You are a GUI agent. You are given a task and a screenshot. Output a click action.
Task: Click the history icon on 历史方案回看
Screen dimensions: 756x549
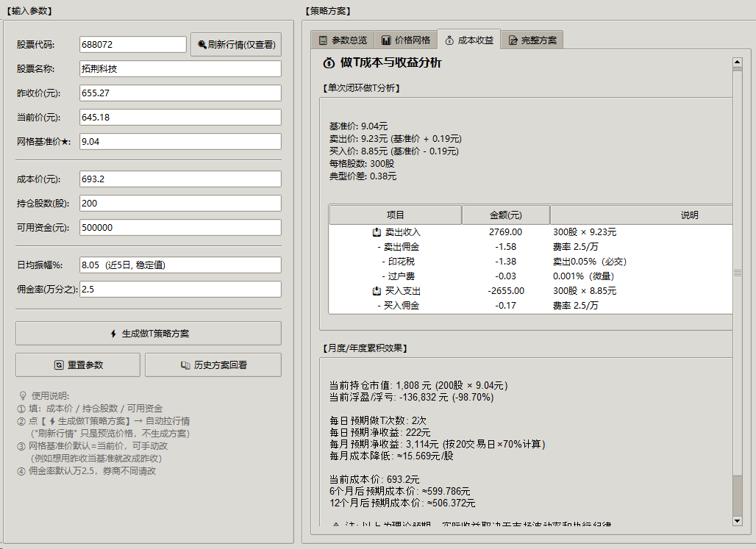click(185, 365)
